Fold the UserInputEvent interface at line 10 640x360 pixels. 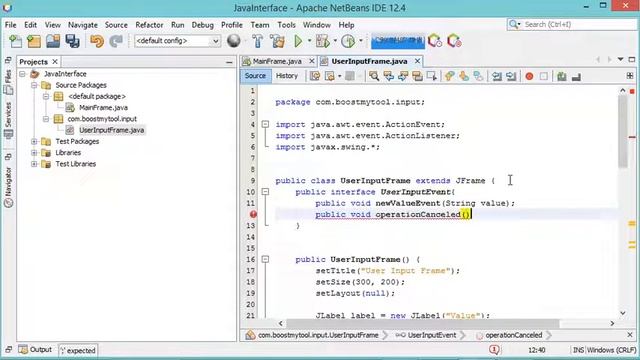tap(265, 191)
